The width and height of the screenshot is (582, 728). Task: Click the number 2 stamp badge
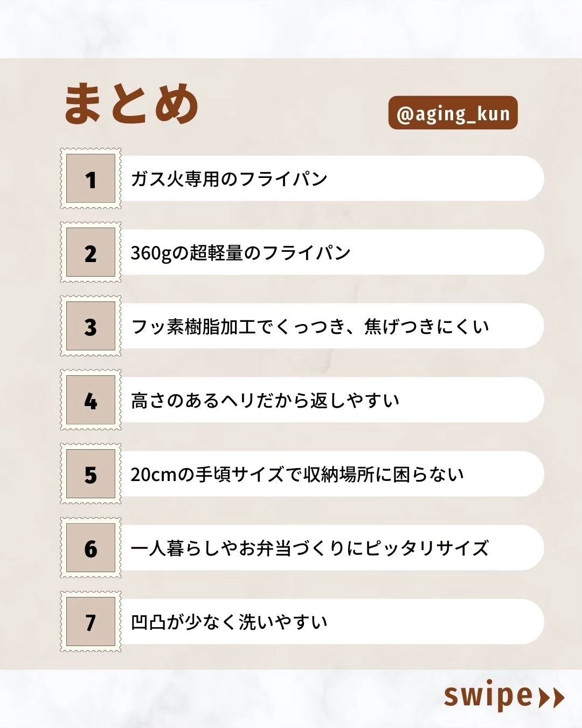pos(91,252)
